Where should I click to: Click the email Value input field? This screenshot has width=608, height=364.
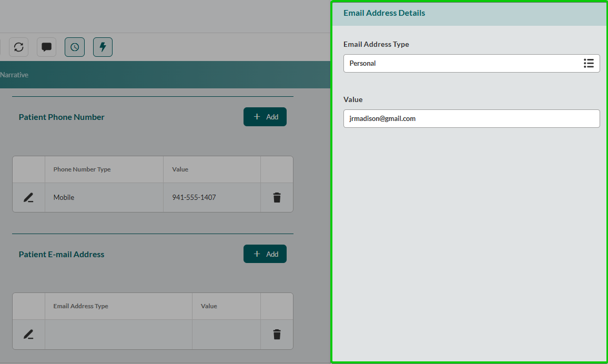click(471, 118)
